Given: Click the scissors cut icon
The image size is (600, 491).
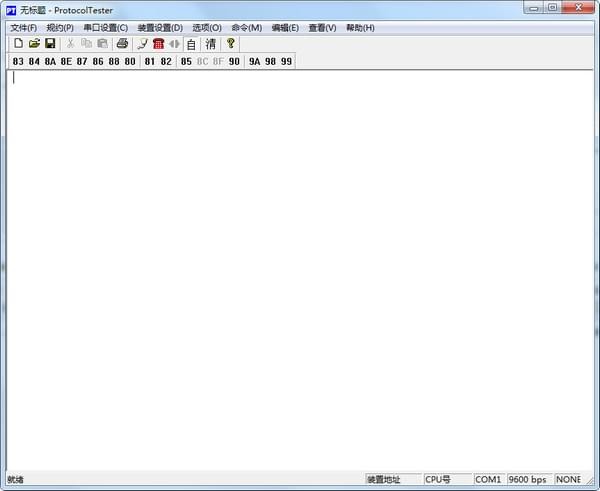Looking at the screenshot, I should coord(70,44).
